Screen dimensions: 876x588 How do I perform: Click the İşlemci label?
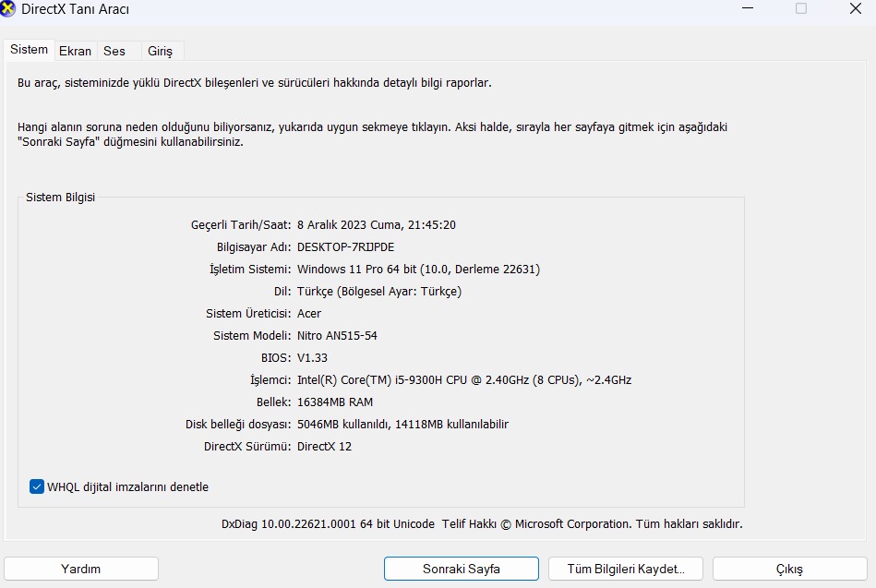pos(270,380)
